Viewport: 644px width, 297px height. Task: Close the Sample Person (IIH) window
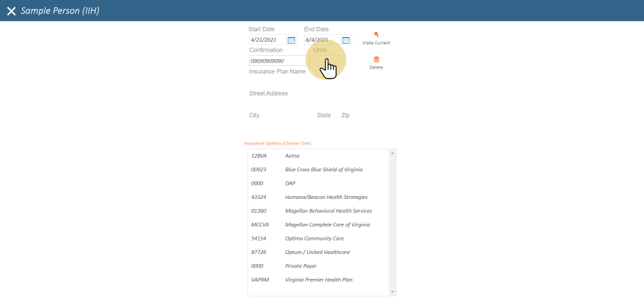click(11, 11)
